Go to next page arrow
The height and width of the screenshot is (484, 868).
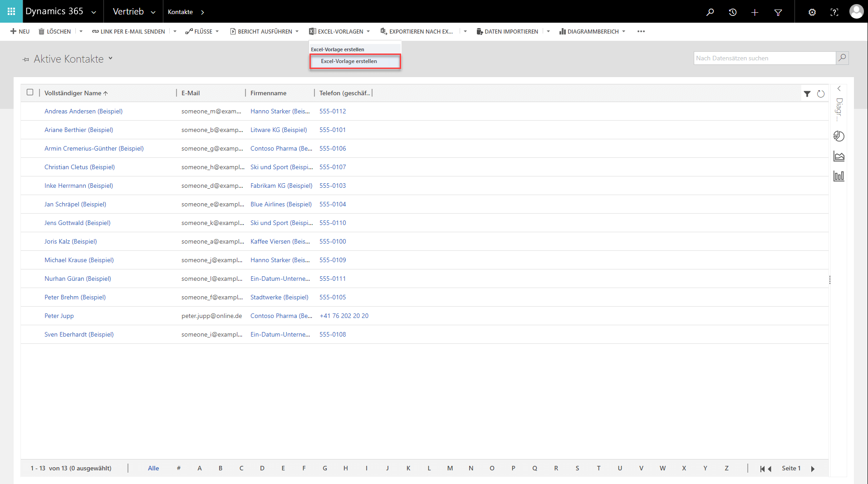click(x=813, y=469)
